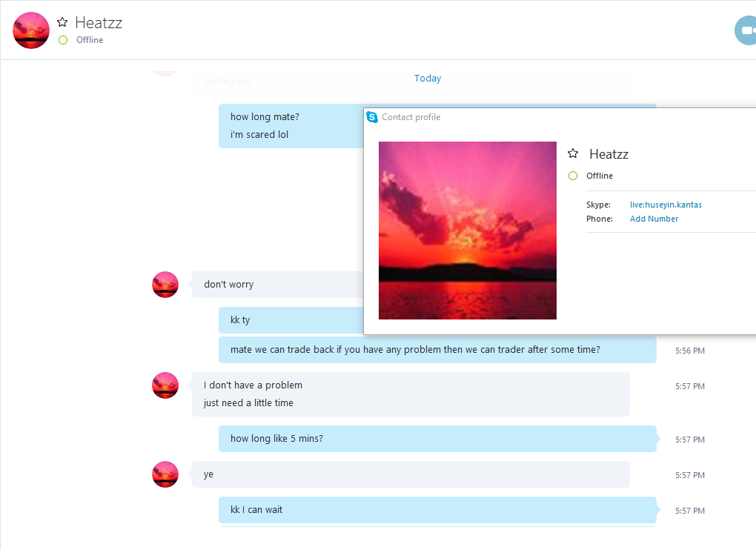Click the Heatzz name in Contact profile
Screen dimensions: 756x550
click(x=609, y=154)
